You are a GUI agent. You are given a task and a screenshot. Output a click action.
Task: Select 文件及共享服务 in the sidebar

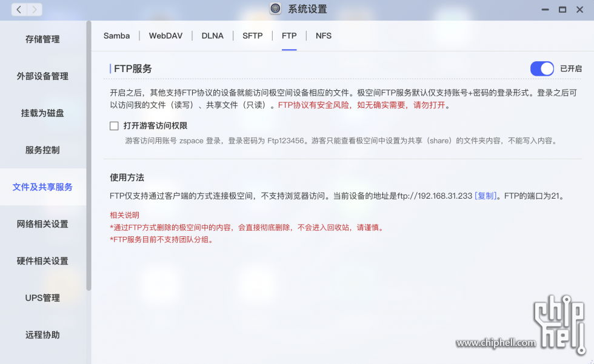[x=42, y=187]
